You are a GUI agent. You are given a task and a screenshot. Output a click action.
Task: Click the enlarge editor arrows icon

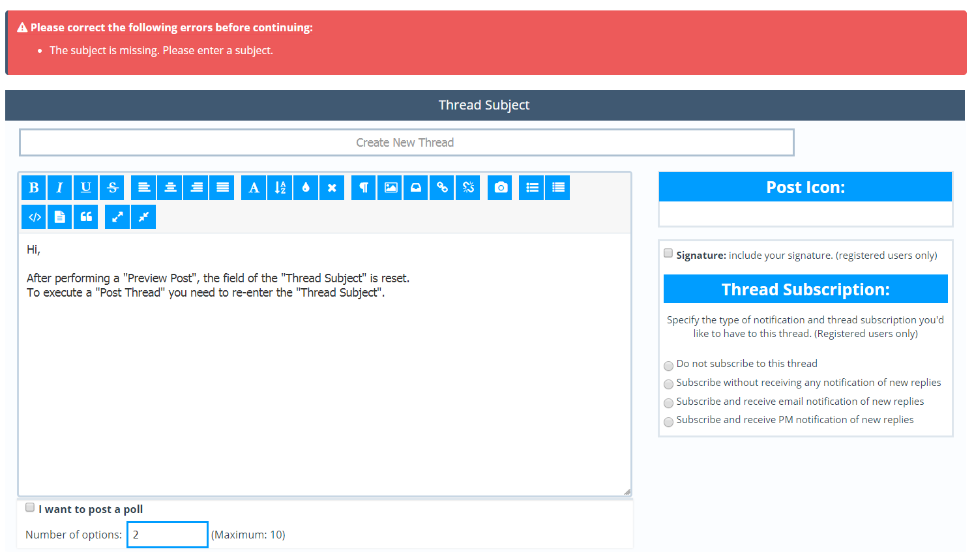pos(117,217)
